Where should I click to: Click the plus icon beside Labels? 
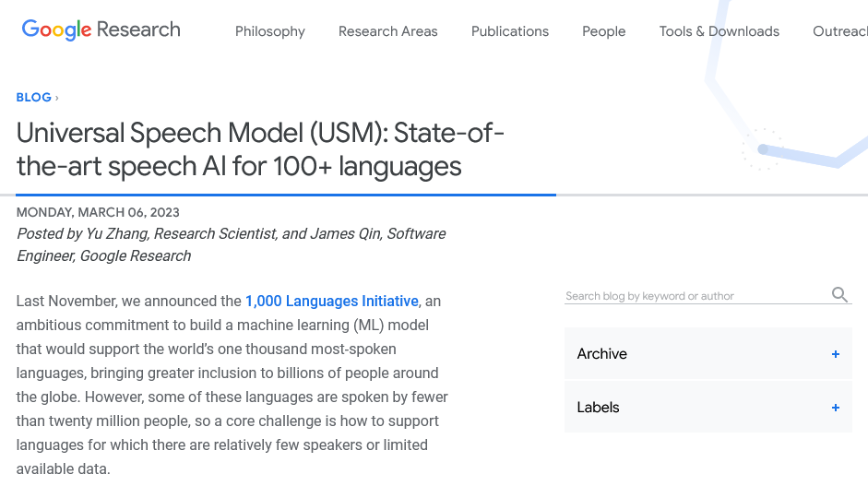(836, 408)
